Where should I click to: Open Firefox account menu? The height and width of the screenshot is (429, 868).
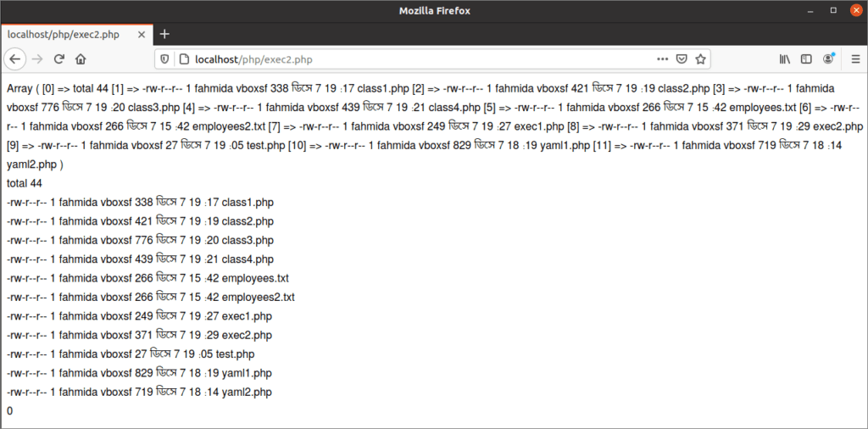tap(828, 59)
